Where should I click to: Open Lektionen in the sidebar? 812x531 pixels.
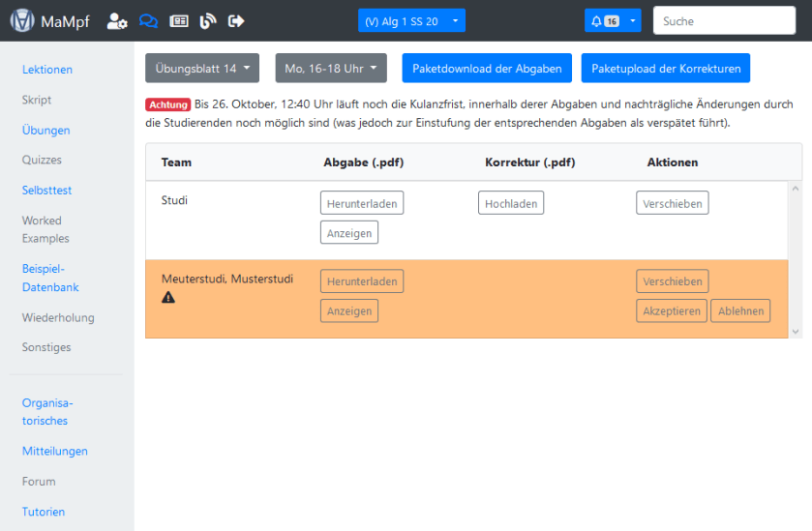click(x=47, y=70)
